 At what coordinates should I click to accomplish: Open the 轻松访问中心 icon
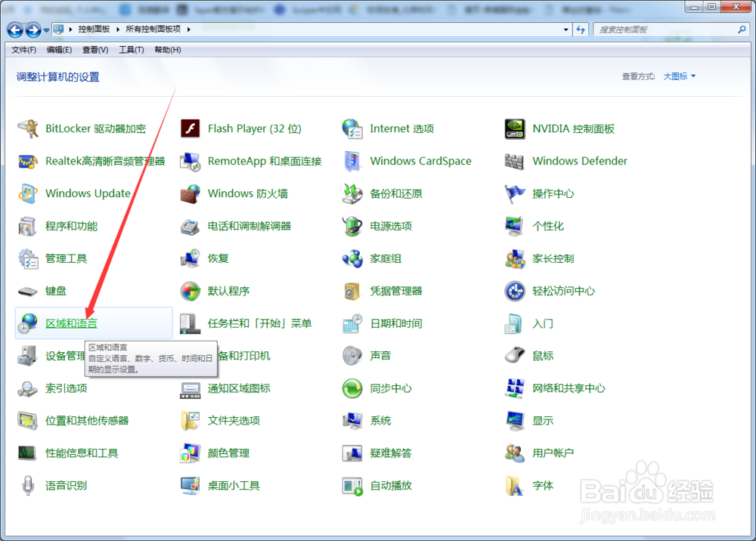[x=515, y=291]
